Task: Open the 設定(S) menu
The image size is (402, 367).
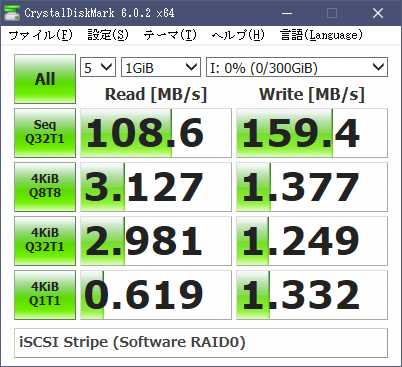Action: pos(108,35)
